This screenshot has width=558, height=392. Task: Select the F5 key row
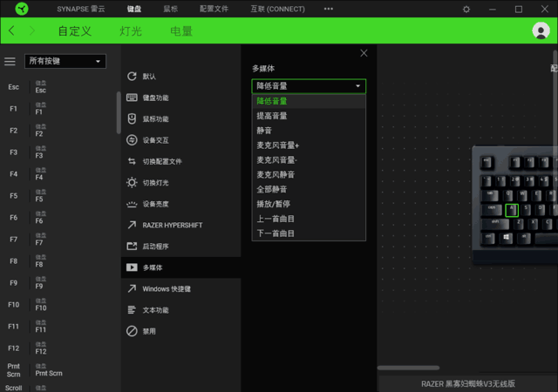point(58,196)
